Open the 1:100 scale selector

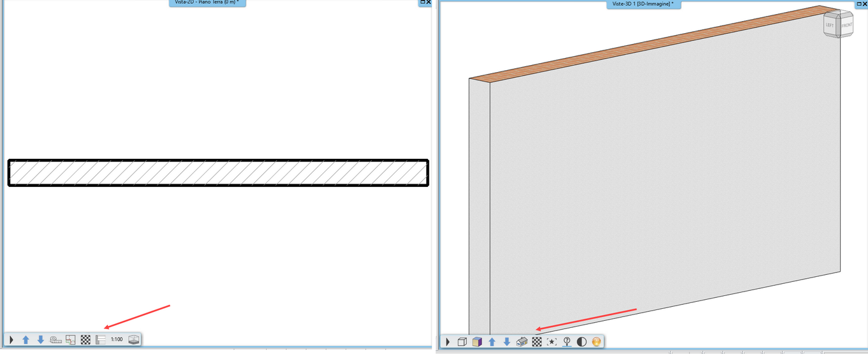click(117, 340)
